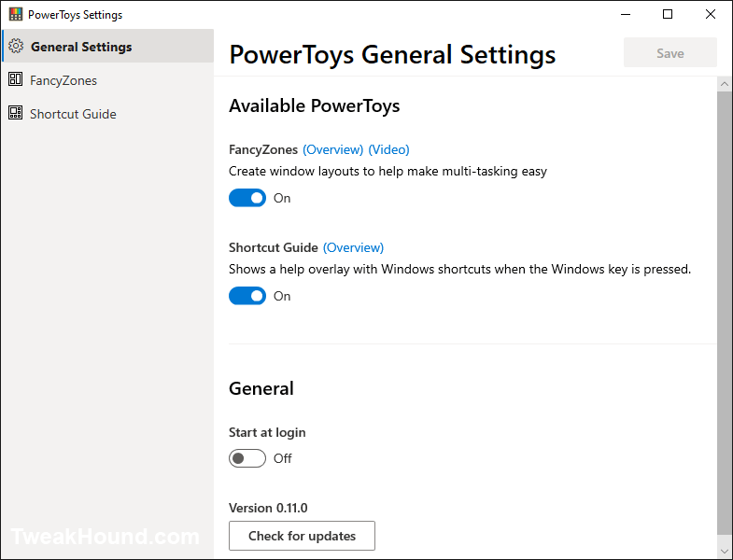This screenshot has width=733, height=560.
Task: Open the Shortcut Guide Overview link
Action: (x=353, y=247)
